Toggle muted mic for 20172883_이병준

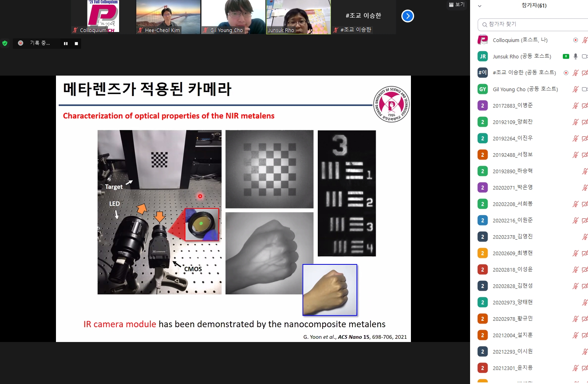tap(575, 106)
